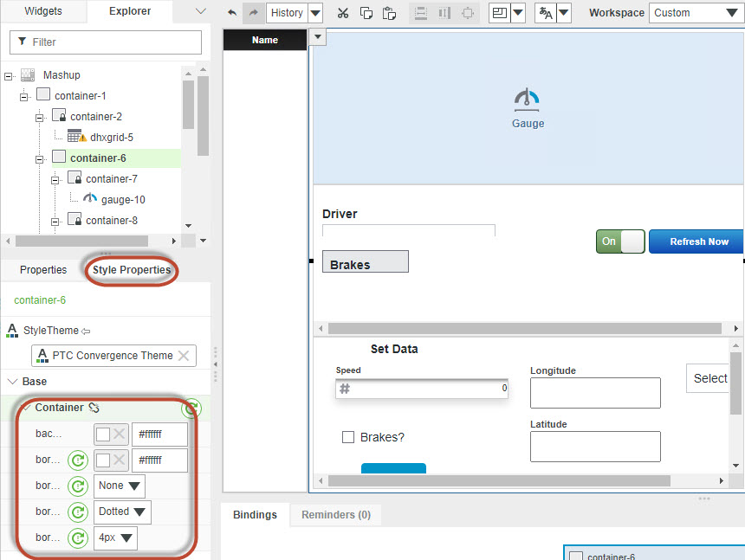Check the container-6 checkbox in Bindings panel
Screen dimensions: 745x560
click(x=577, y=554)
